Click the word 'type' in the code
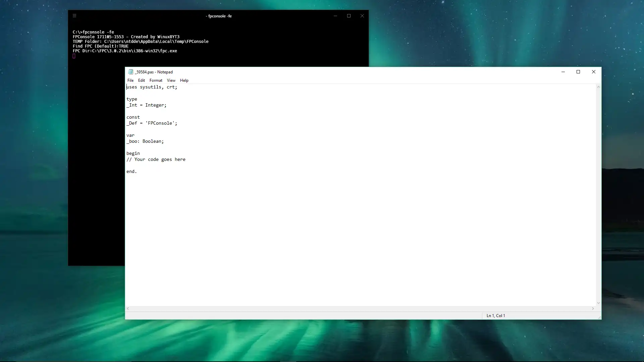Image resolution: width=644 pixels, height=362 pixels. pos(132,99)
